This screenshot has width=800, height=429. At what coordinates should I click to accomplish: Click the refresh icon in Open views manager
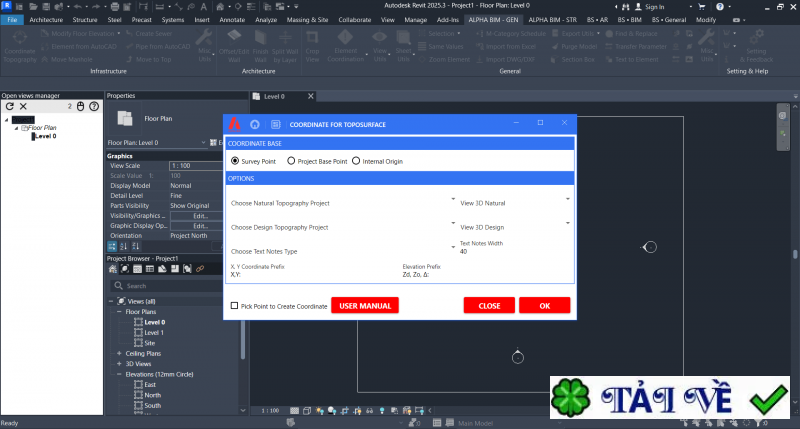(x=9, y=106)
